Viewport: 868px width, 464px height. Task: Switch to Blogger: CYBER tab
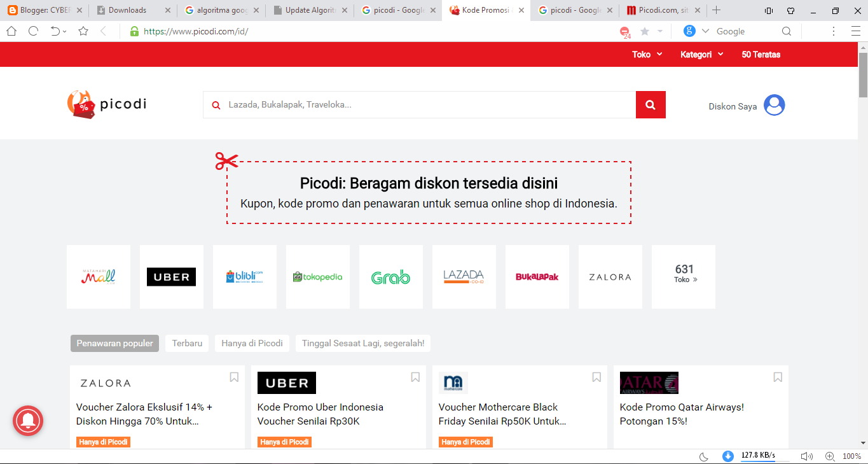45,10
